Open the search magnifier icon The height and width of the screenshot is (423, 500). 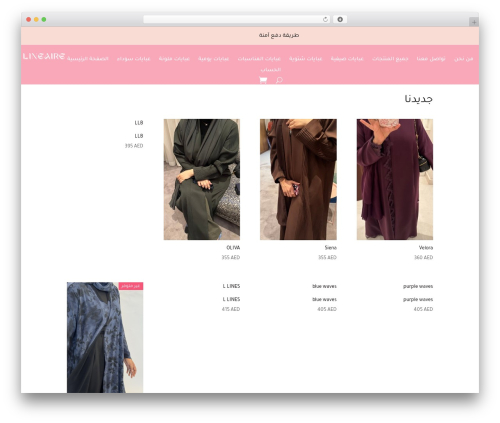279,80
